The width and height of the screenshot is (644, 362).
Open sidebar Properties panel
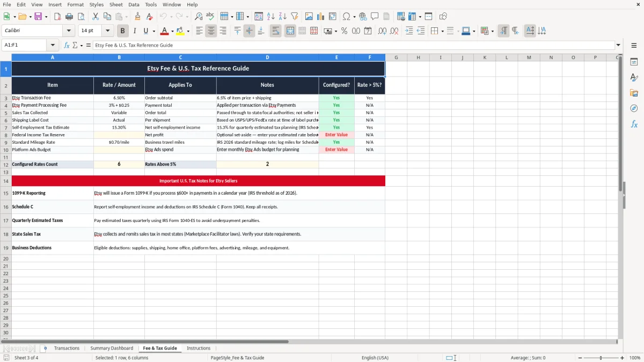click(634, 62)
